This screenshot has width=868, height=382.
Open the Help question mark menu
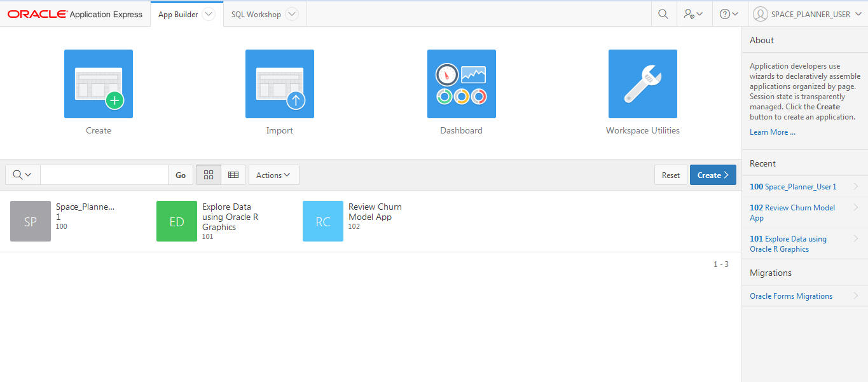729,14
